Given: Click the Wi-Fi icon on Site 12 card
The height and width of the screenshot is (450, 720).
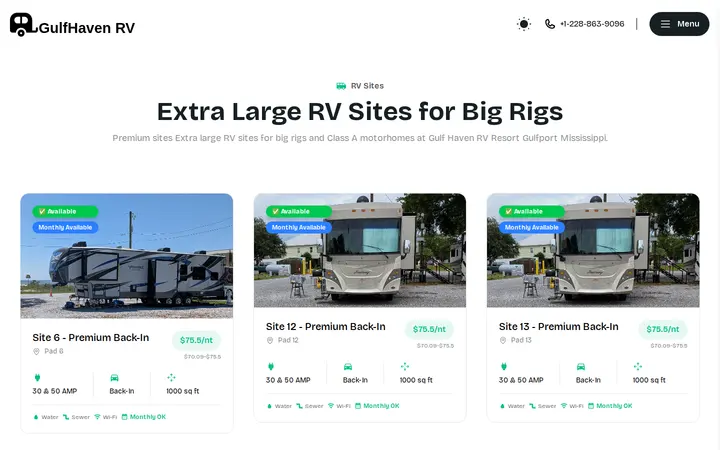Looking at the screenshot, I should click(331, 406).
